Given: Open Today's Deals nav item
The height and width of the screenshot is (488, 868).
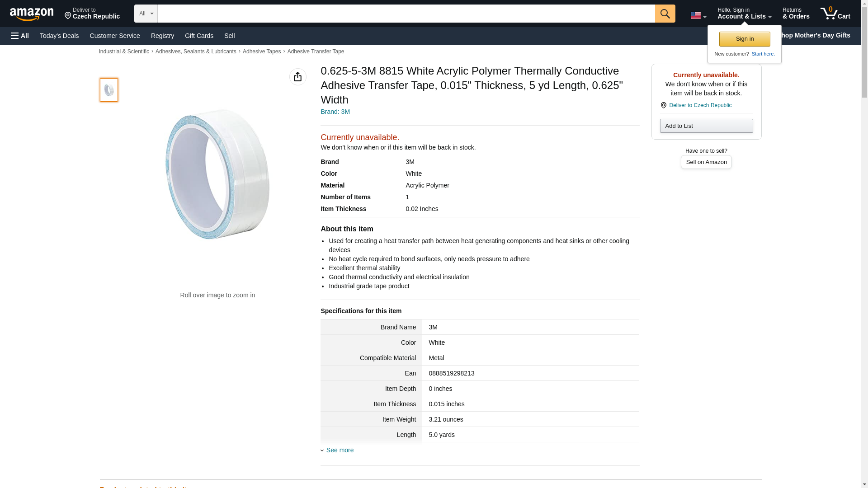Looking at the screenshot, I should point(59,36).
